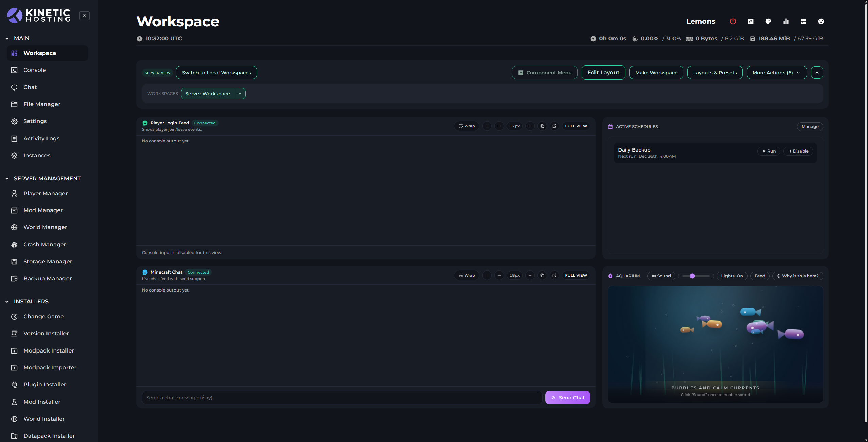The width and height of the screenshot is (868, 442).
Task: Click the gear icon beside Kinetic logo
Action: point(84,16)
